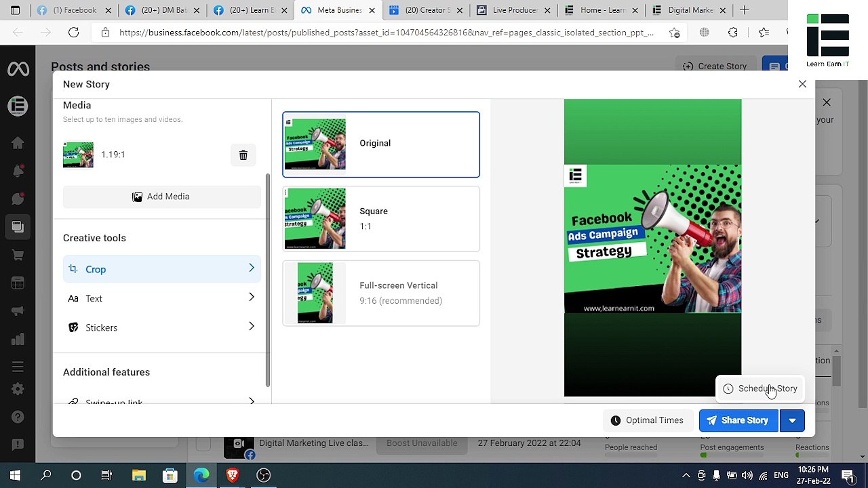
Task: Switch to the (20+) Learn E tab
Action: (250, 10)
